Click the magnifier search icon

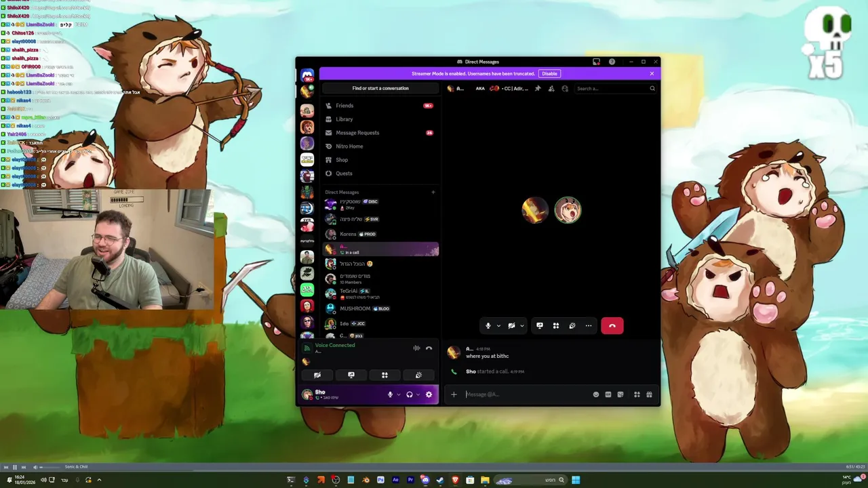(x=652, y=88)
